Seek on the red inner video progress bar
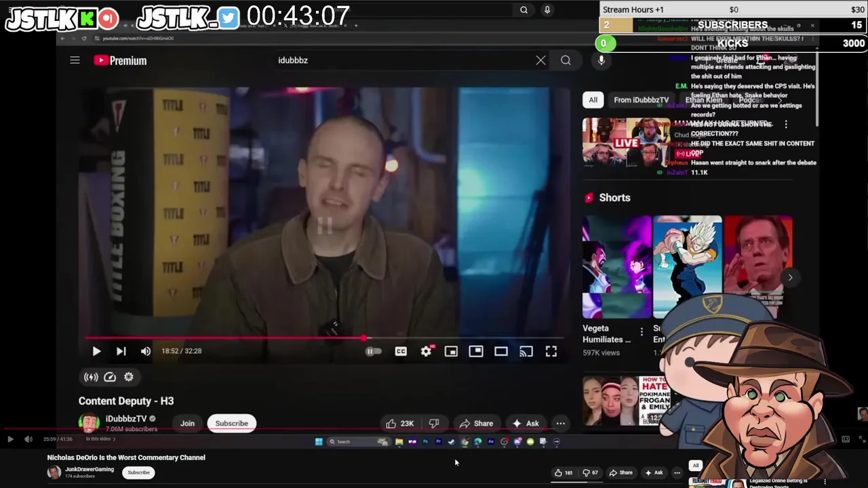 coord(324,338)
